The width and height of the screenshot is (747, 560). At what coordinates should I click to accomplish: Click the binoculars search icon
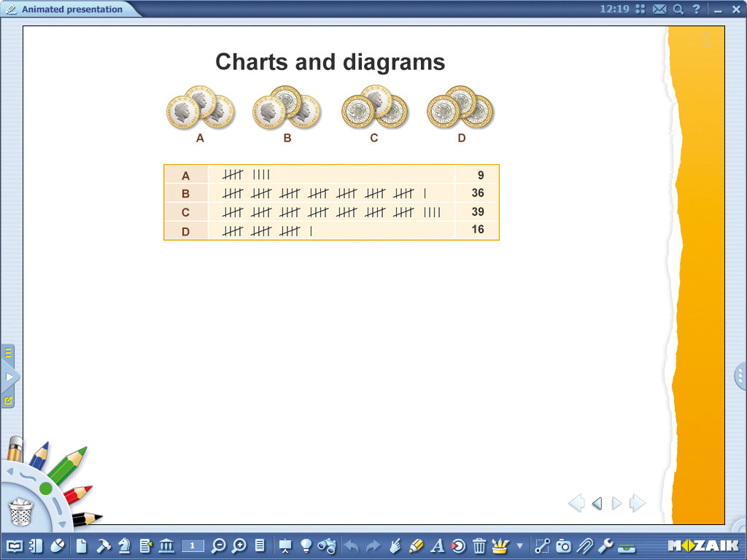(x=327, y=545)
